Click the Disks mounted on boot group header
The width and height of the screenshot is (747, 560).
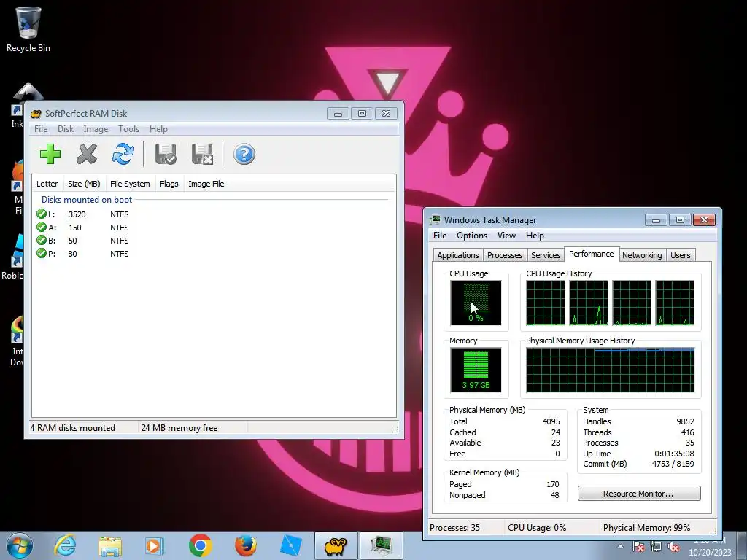[87, 200]
